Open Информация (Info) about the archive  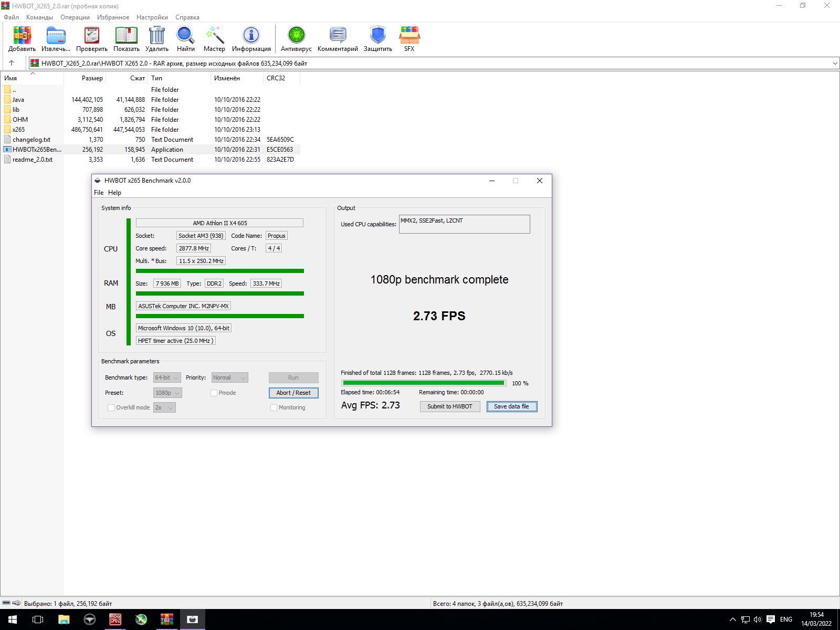[x=251, y=39]
